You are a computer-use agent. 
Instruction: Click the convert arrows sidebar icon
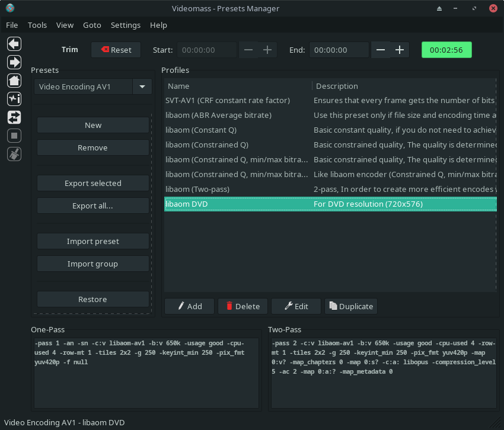coord(14,117)
